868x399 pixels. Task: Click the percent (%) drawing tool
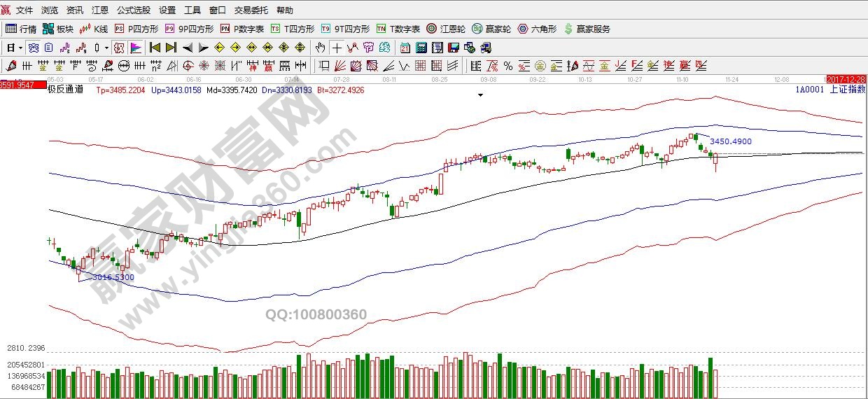(x=508, y=66)
